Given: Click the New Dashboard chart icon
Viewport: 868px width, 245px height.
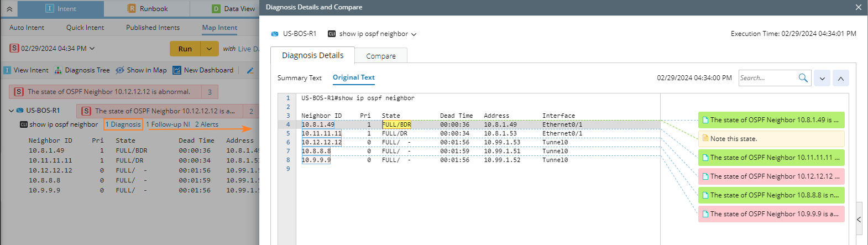Looking at the screenshot, I should click(x=177, y=70).
